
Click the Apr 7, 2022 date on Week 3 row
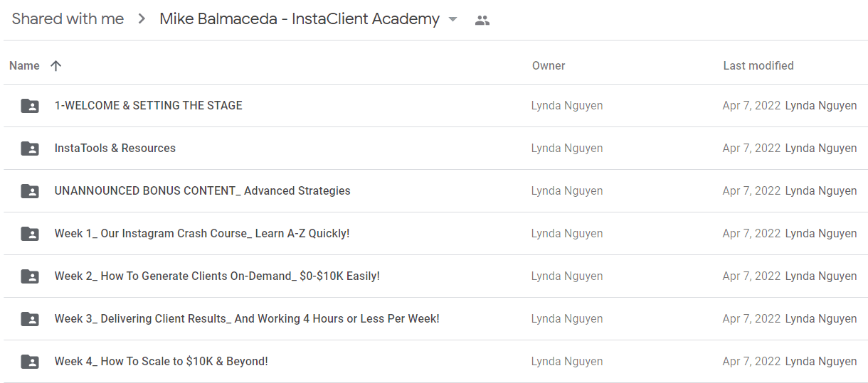(x=751, y=318)
